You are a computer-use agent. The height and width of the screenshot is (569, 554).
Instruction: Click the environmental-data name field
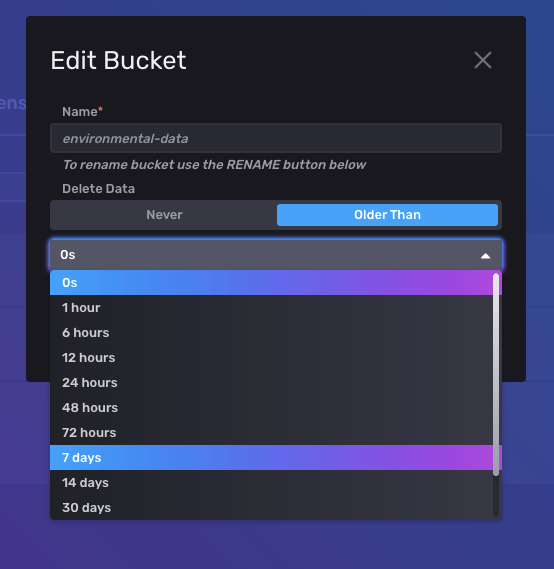tap(276, 138)
